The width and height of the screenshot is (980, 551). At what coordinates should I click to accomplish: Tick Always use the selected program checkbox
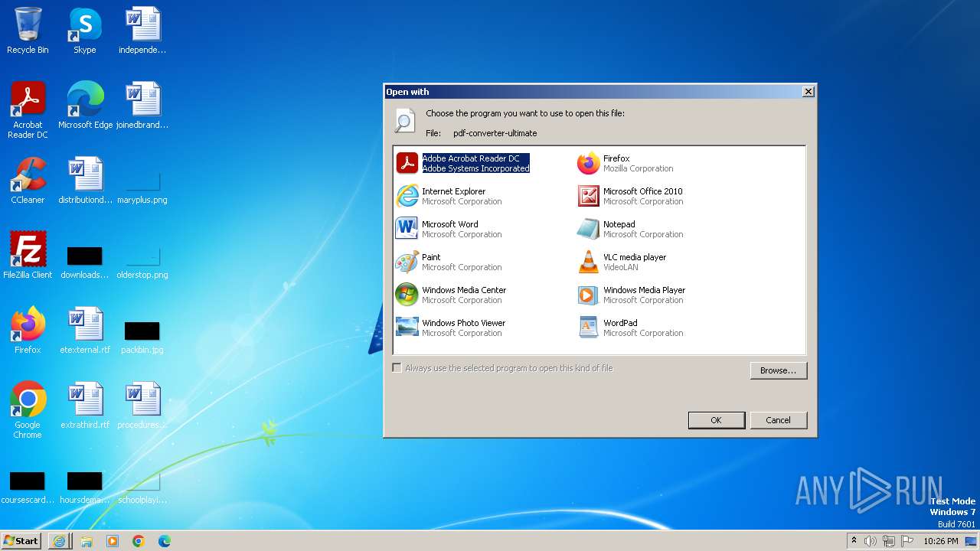pyautogui.click(x=397, y=368)
